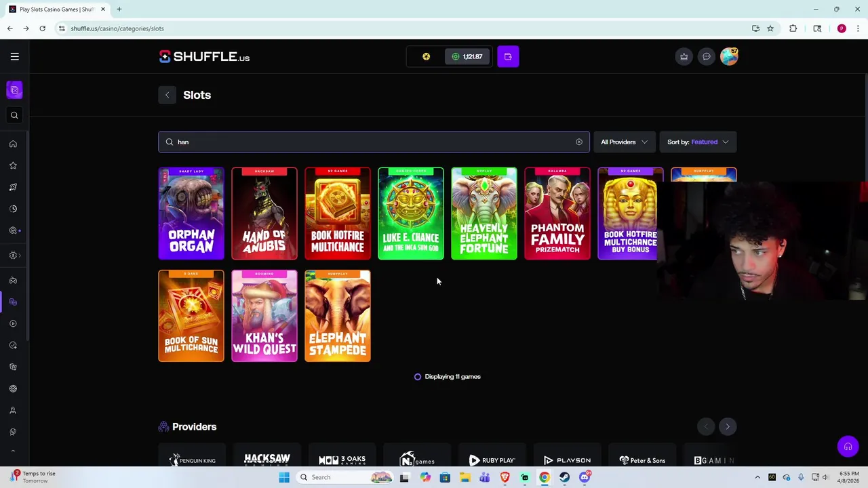This screenshot has width=868, height=488.
Task: Open the taskbar clock 6:55 PM
Action: pos(849,477)
